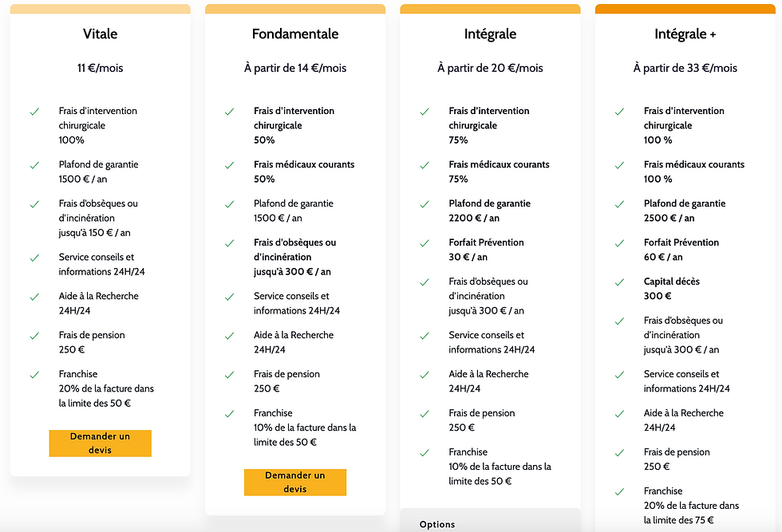Click the "À partir de 20 €/mois" price
This screenshot has height=532, width=782.
point(490,69)
